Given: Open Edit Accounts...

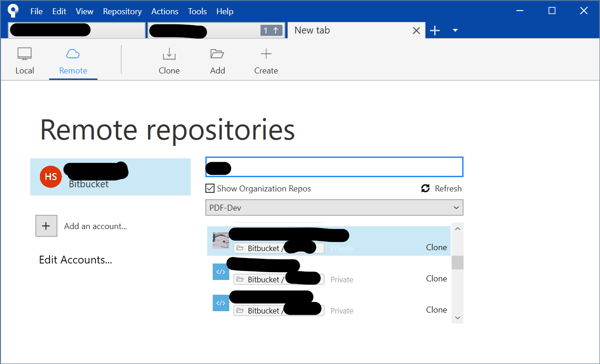Looking at the screenshot, I should (75, 260).
